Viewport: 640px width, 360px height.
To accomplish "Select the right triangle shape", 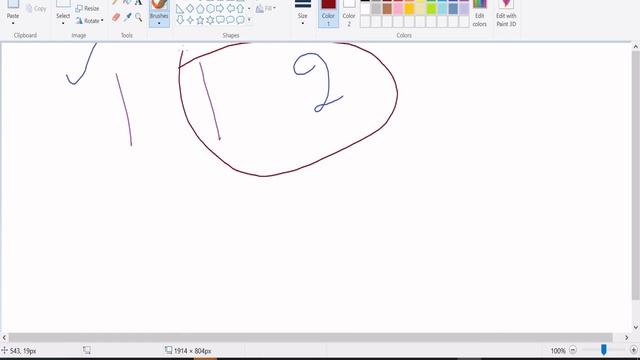I will (x=180, y=9).
